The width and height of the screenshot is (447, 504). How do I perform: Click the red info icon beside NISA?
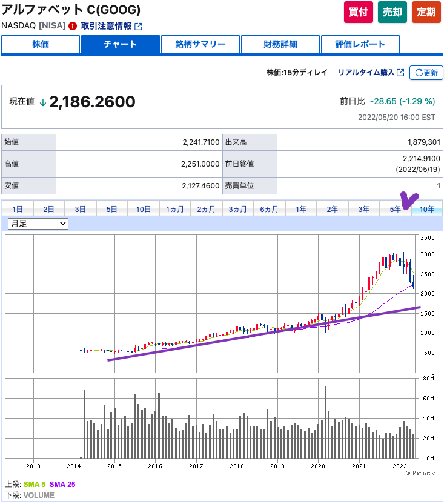[73, 26]
